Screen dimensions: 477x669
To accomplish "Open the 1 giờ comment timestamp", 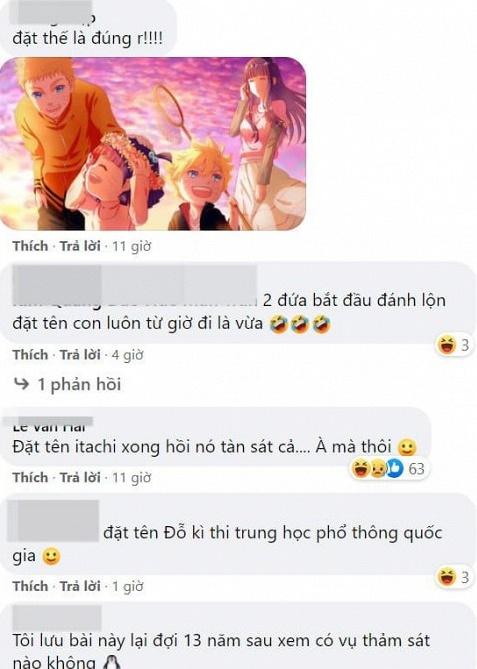I will tap(128, 587).
